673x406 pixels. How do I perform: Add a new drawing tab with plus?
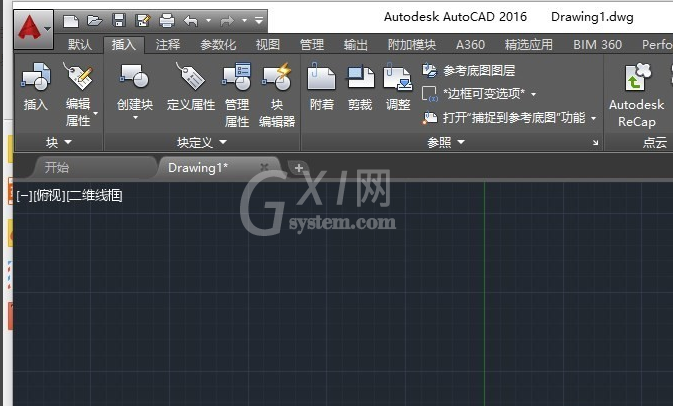(299, 168)
